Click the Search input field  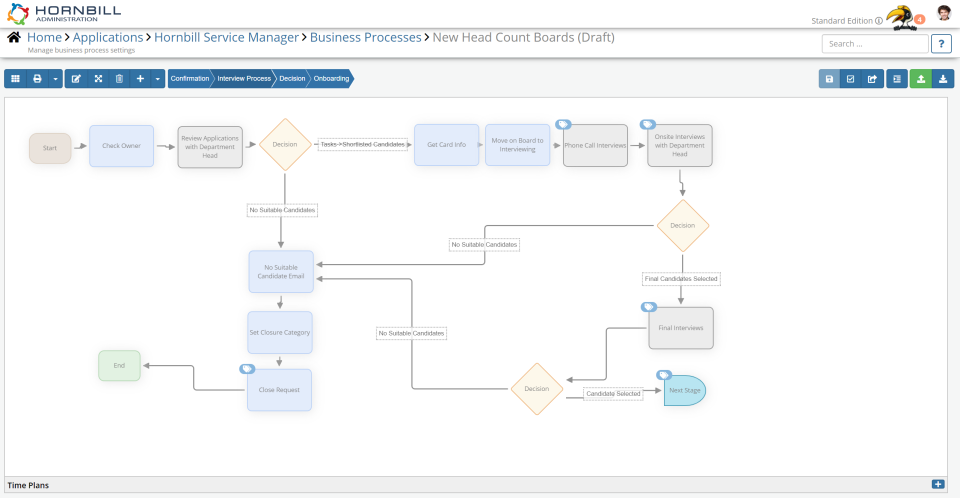coord(875,44)
